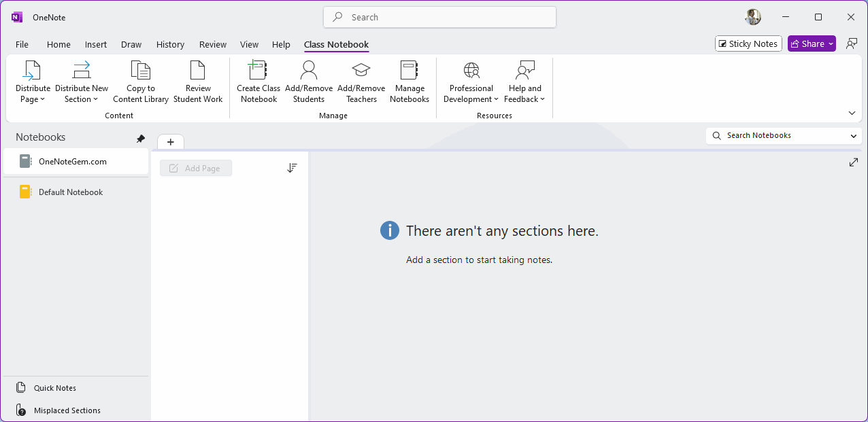Click Create Class Notebook
The width and height of the screenshot is (868, 422).
pos(258,82)
